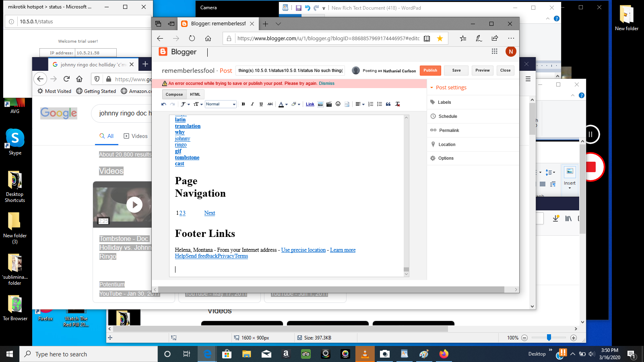
Task: Click the post title input field
Action: click(290, 71)
